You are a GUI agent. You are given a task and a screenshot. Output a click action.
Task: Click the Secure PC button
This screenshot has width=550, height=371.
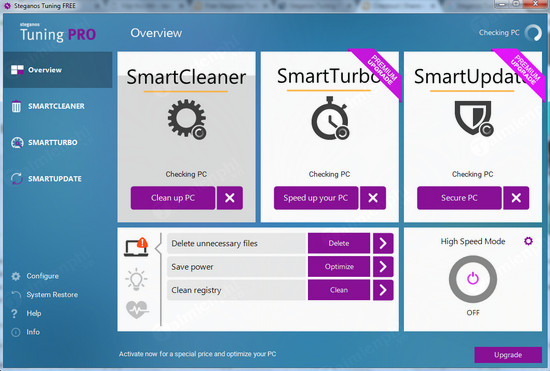pos(459,198)
